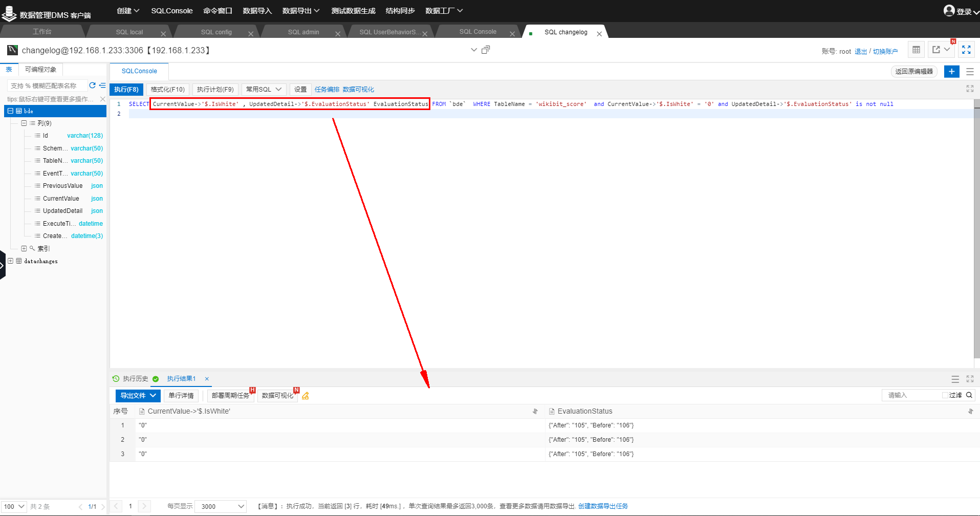Focus the table name fuzzy search field

click(x=47, y=85)
